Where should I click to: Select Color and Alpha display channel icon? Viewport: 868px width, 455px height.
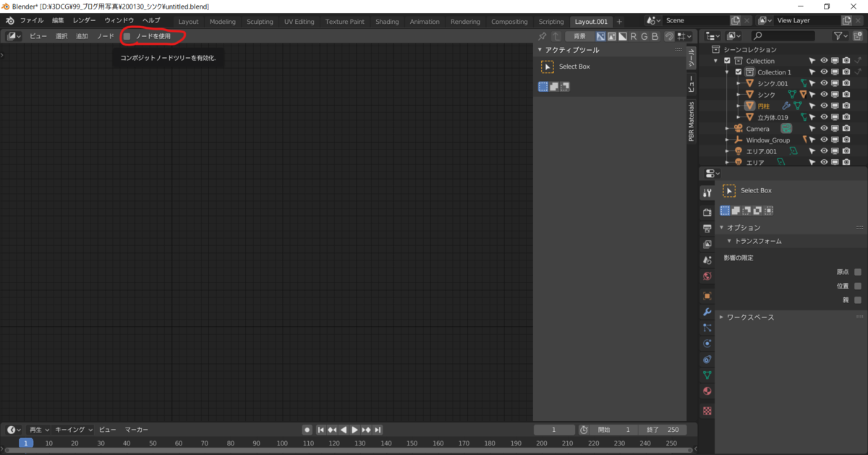[x=600, y=36]
